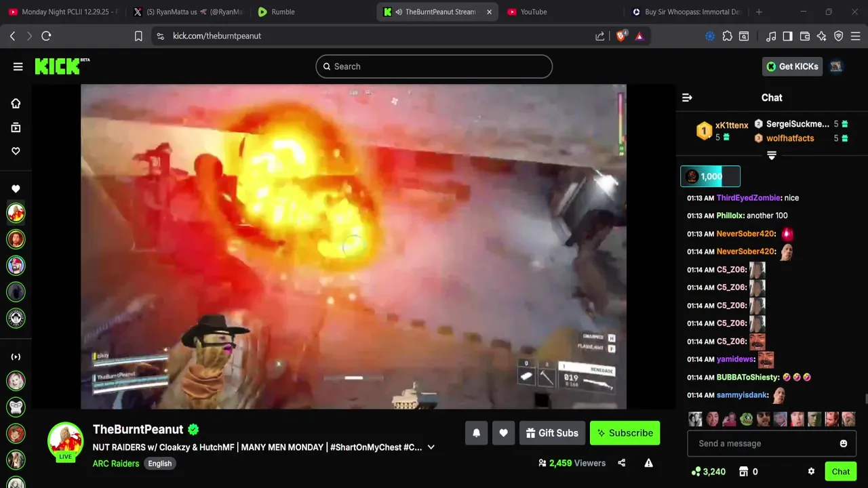
Task: Open the user profile avatar top right
Action: pyautogui.click(x=836, y=66)
